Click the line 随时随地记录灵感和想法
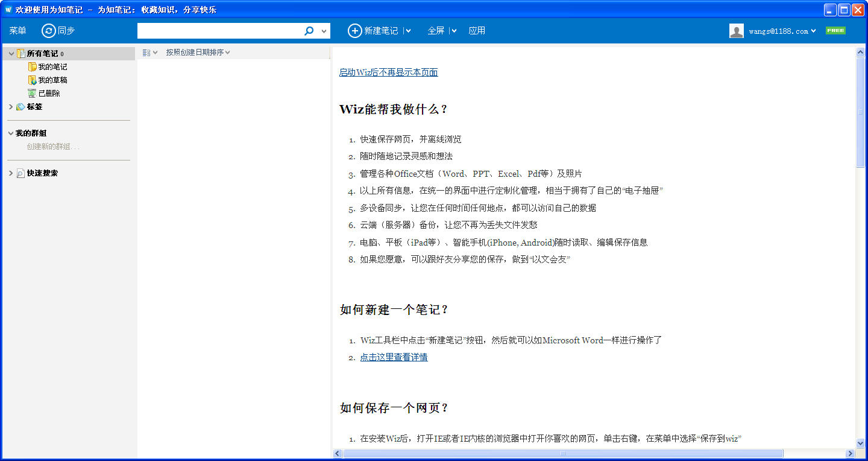 (x=406, y=156)
